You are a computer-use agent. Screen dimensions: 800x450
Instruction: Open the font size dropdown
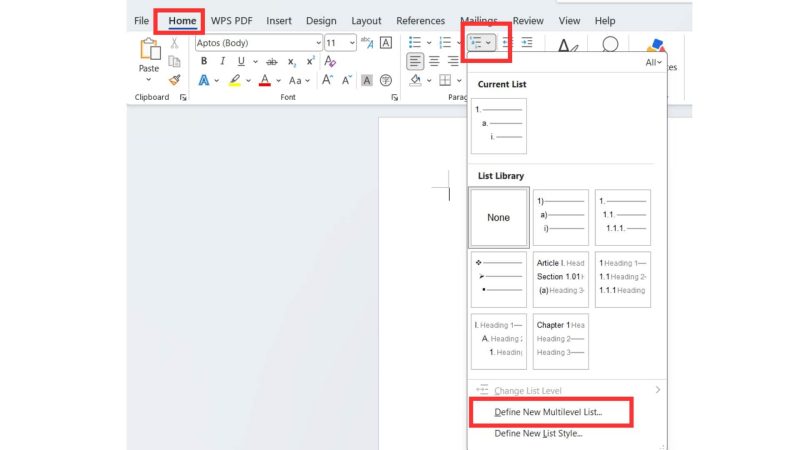pos(352,43)
